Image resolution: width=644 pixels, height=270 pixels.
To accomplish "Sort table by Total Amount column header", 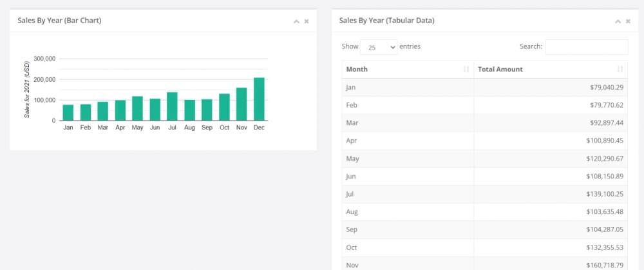I will tap(551, 70).
